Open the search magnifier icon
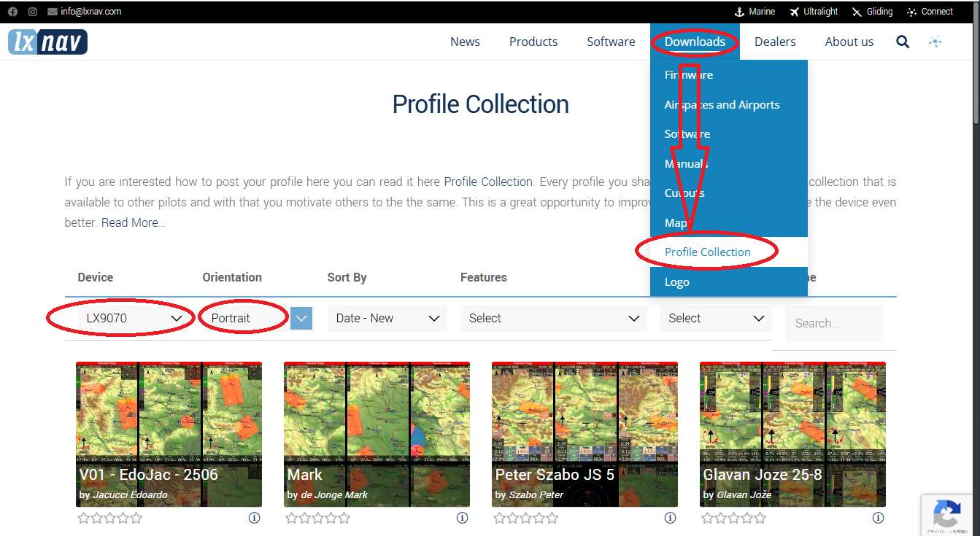The height and width of the screenshot is (536, 980). click(x=903, y=42)
